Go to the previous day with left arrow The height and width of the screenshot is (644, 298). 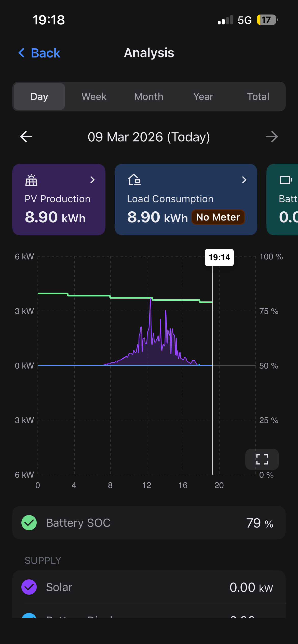(x=26, y=137)
